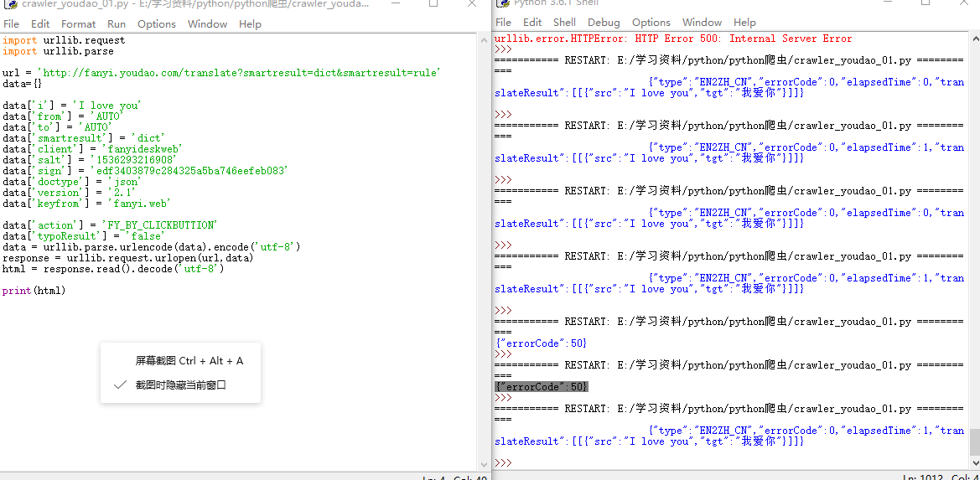The width and height of the screenshot is (980, 480).
Task: Maximize the Python Shell window
Action: pos(926,3)
